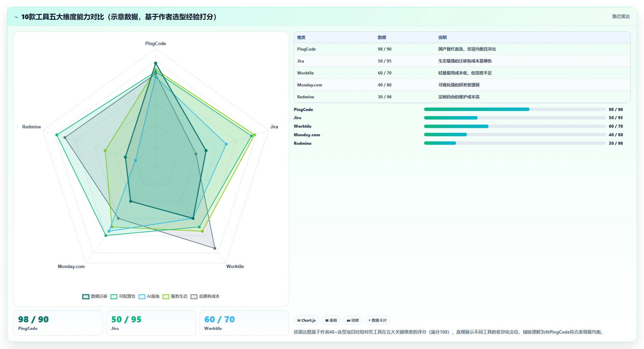This screenshot has height=349, width=644.
Task: Click the table cell 40 / 80
Action: [385, 85]
